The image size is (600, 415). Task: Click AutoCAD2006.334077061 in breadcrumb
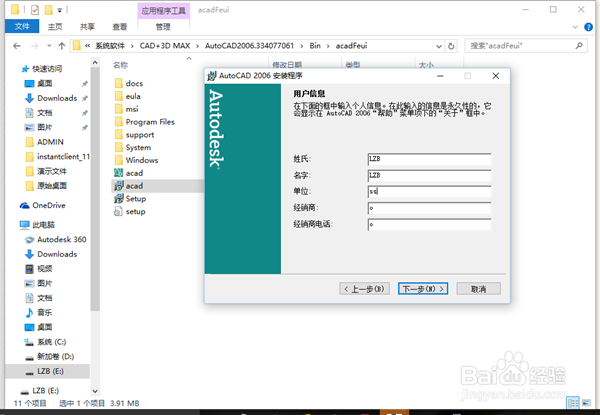(x=249, y=46)
